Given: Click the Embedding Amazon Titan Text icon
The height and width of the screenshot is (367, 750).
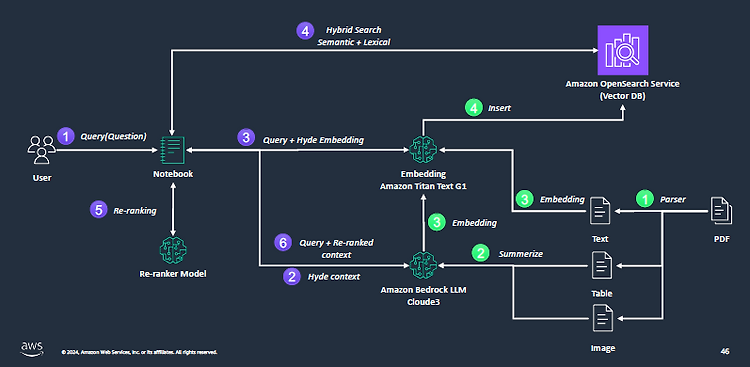Looking at the screenshot, I should 423,149.
